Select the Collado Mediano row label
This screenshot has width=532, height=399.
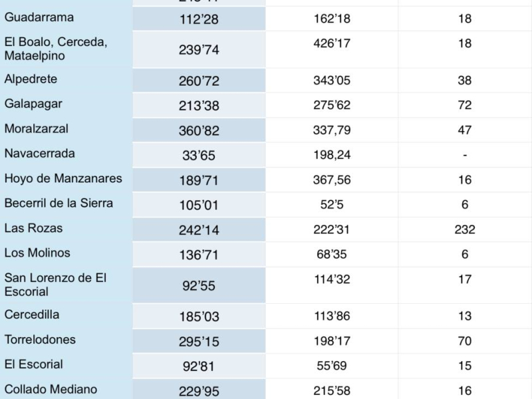[x=51, y=389]
